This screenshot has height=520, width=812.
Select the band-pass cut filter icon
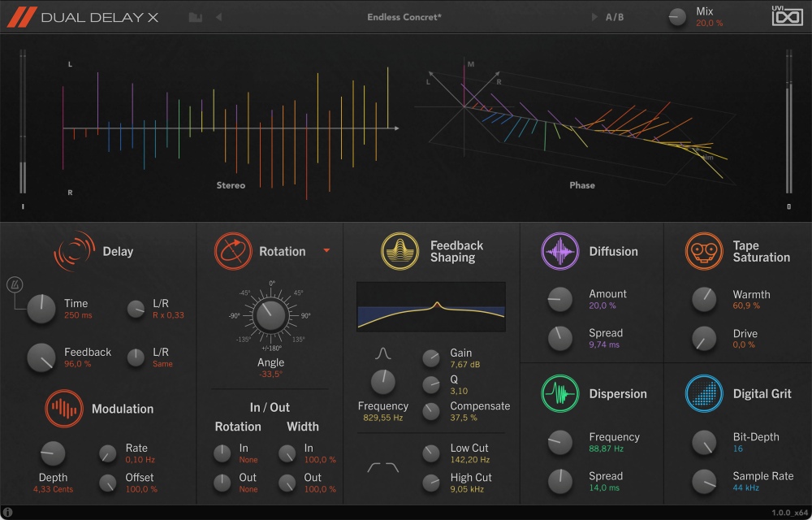point(382,468)
